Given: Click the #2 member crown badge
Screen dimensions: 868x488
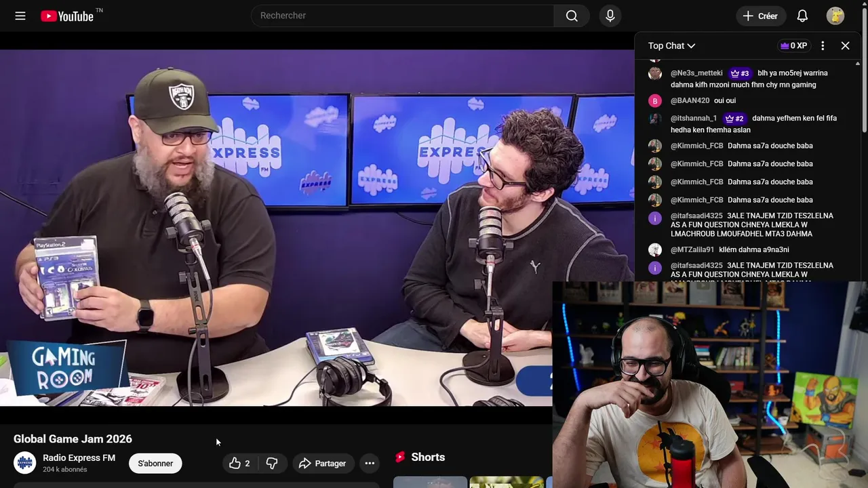Looking at the screenshot, I should 734,119.
